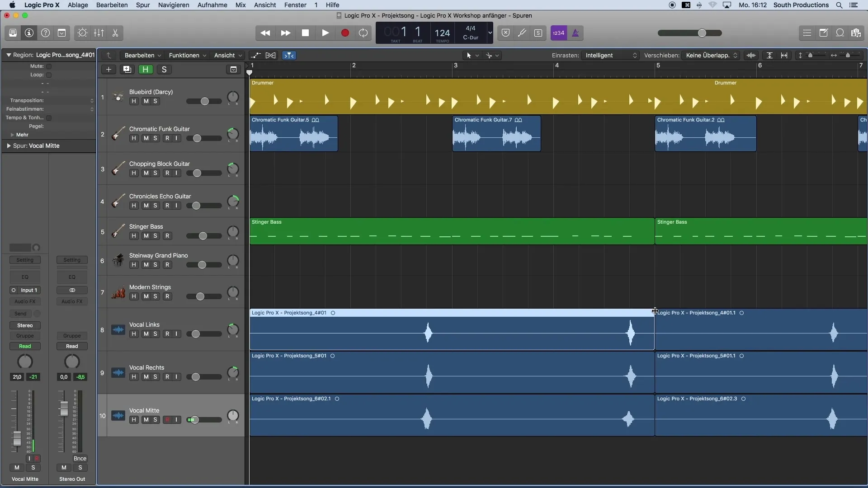
Task: Toggle Record Enable on Vocal Mitte
Action: pos(168,419)
